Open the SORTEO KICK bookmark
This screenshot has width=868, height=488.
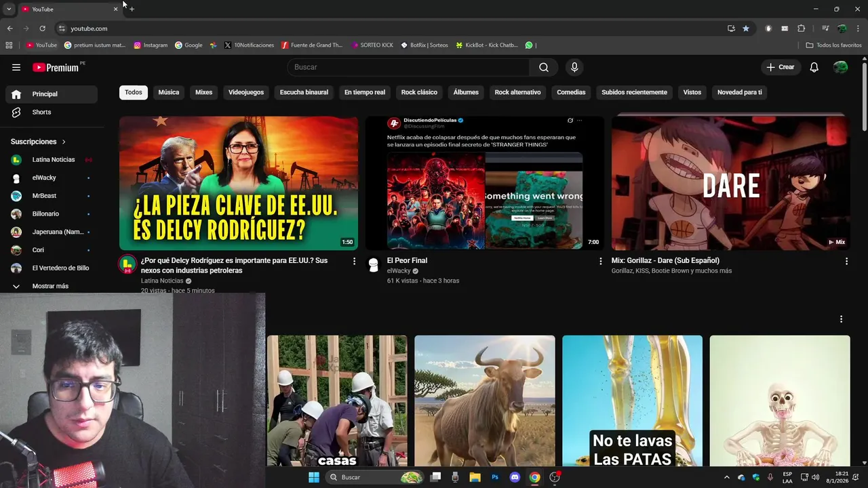[x=372, y=45]
